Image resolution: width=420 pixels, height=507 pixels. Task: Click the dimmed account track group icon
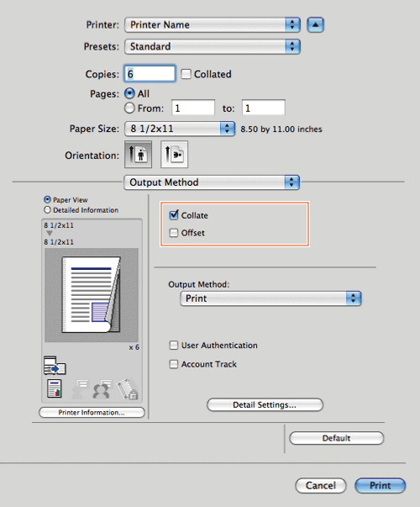point(102,389)
